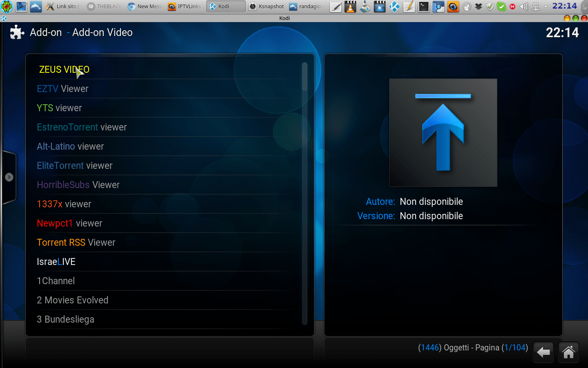Select ZEUS VIDEO add-on

tap(169, 70)
